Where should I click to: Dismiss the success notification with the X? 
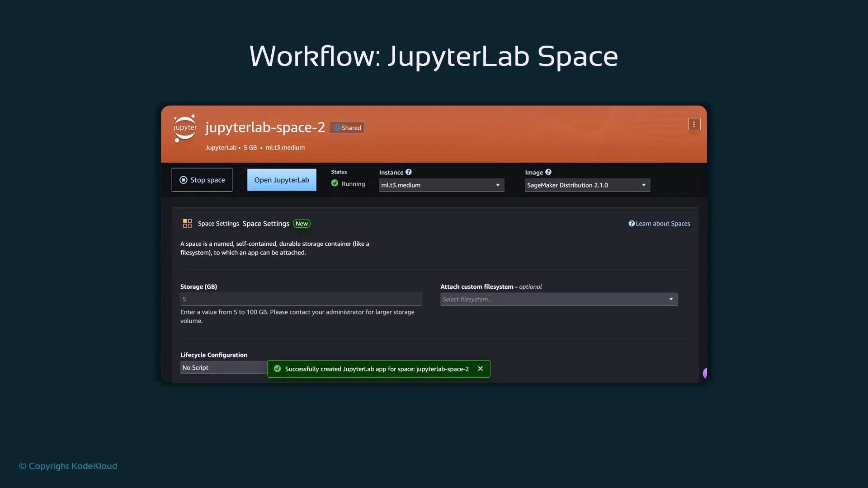tap(480, 369)
